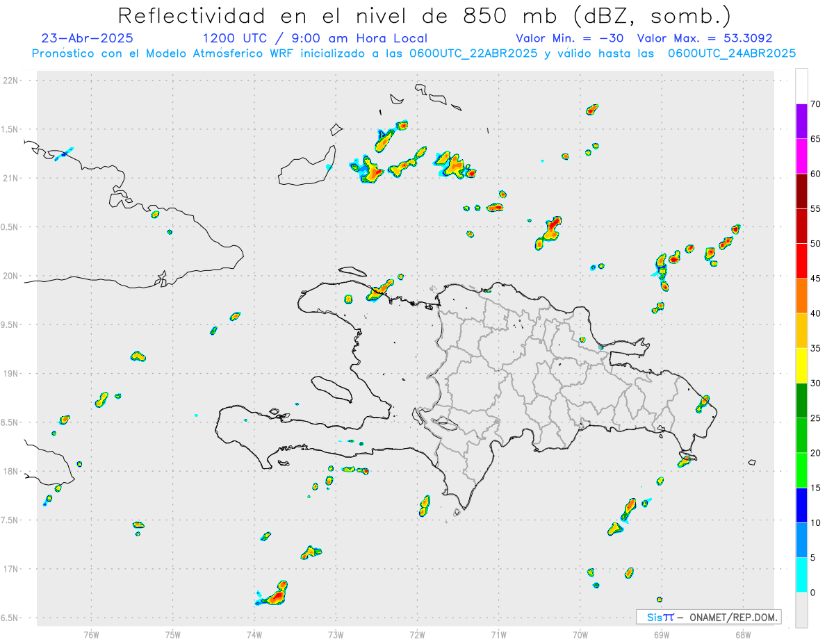Image resolution: width=834 pixels, height=644 pixels.
Task: Pick the maroon 55-60 dBZ legend segment
Action: [x=801, y=191]
